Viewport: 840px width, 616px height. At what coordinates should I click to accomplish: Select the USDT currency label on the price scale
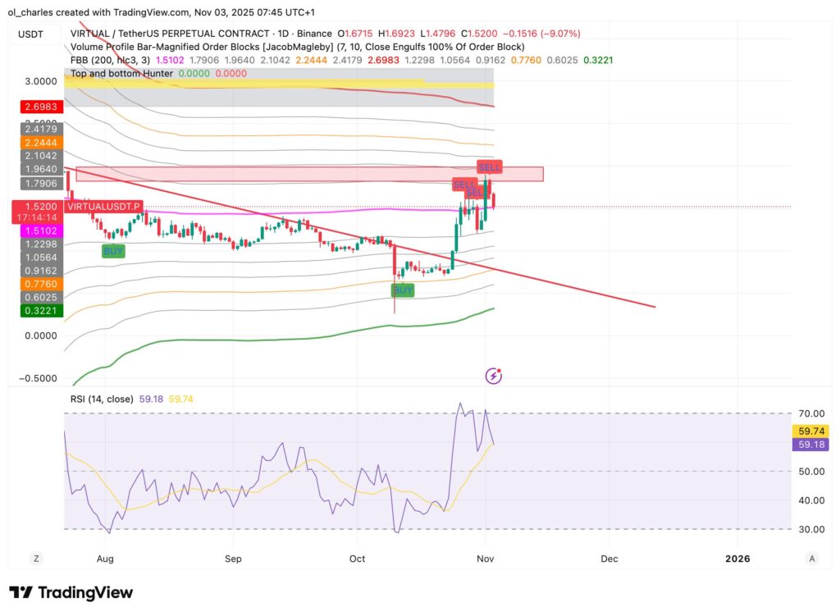(32, 35)
